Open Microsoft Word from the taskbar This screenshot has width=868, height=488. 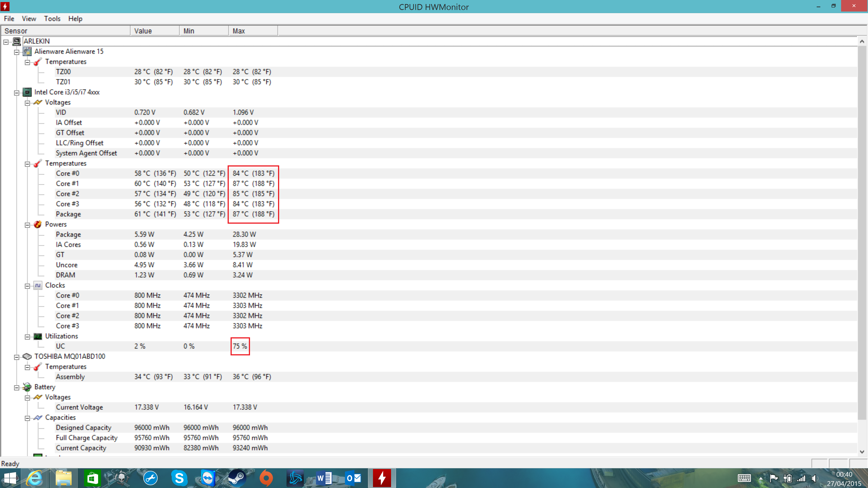324,478
